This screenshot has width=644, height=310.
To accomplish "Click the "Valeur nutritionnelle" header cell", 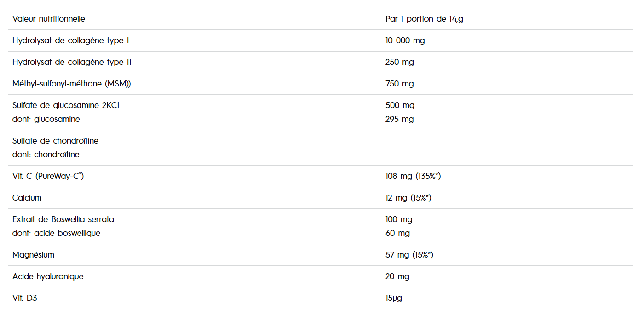I will click(x=49, y=19).
